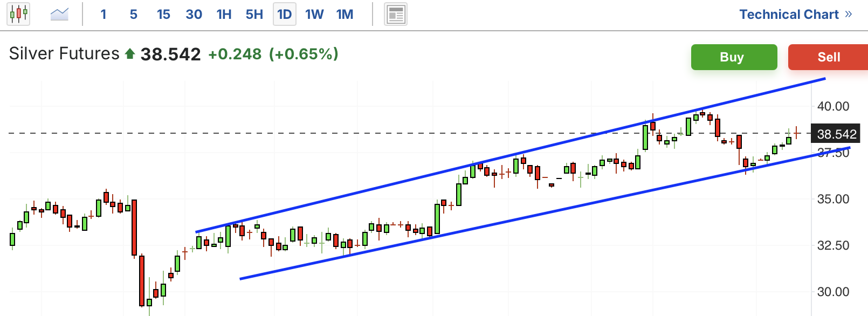Image resolution: width=868 pixels, height=316 pixels.
Task: Switch to the area chart type icon
Action: coord(59,14)
